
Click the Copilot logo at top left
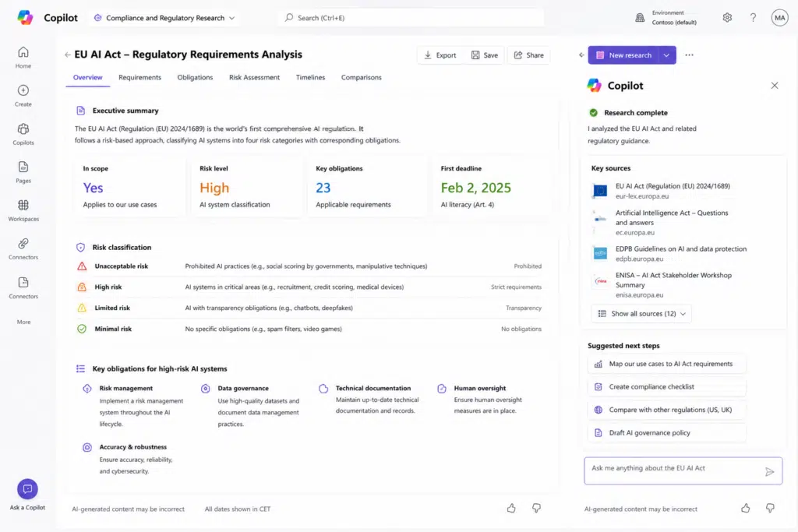[25, 17]
